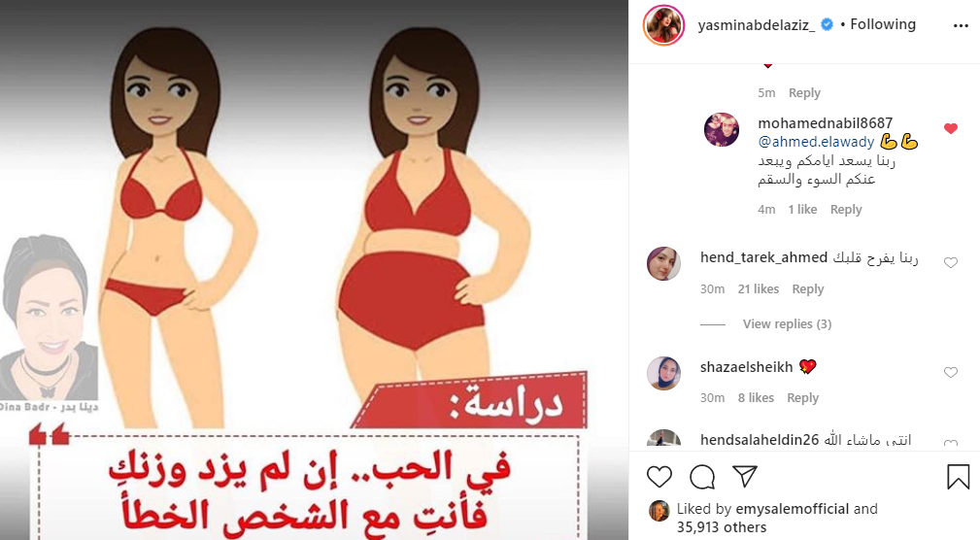Open emysalemofficial from liked by line
The image size is (980, 540).
pyautogui.click(x=793, y=509)
